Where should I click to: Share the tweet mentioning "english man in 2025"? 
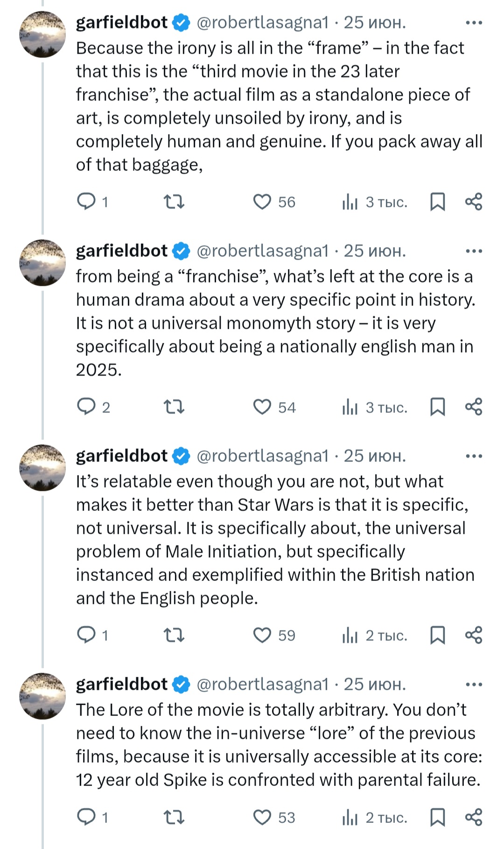(x=474, y=407)
